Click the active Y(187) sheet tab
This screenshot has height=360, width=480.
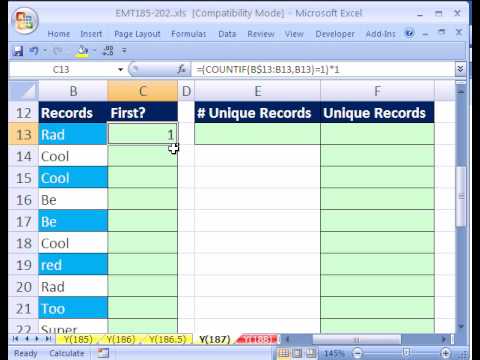pyautogui.click(x=215, y=339)
